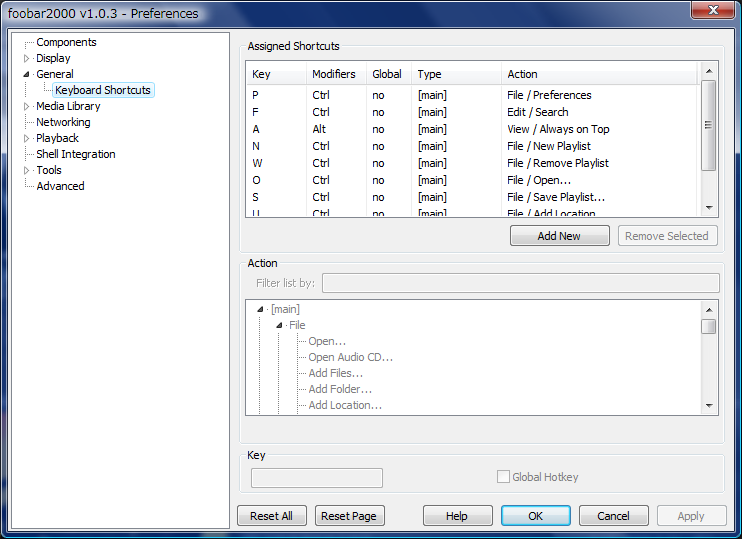Select the Tools tree item
The image size is (742, 539).
[49, 170]
